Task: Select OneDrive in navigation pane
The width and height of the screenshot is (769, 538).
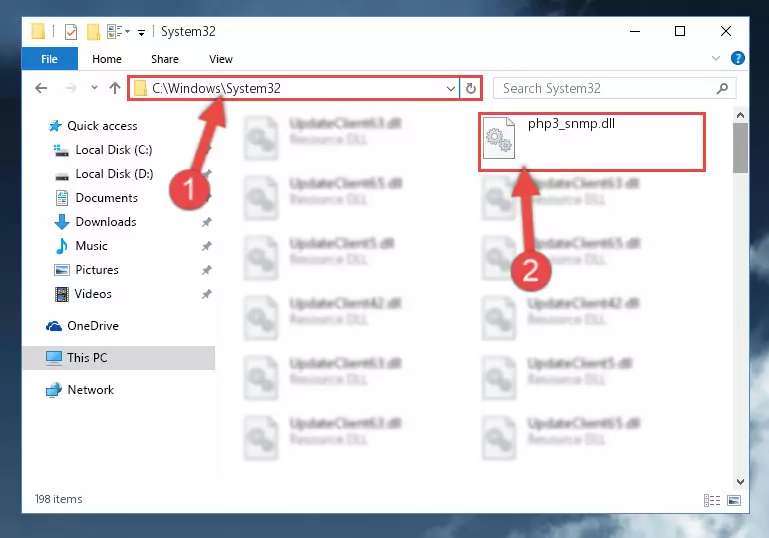Action: pos(93,326)
